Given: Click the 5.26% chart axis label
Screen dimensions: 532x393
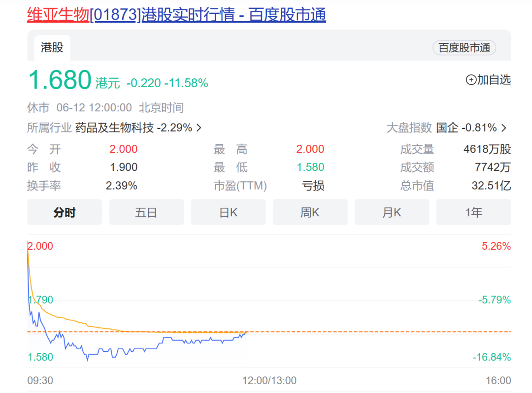Looking at the screenshot, I should coord(497,246).
